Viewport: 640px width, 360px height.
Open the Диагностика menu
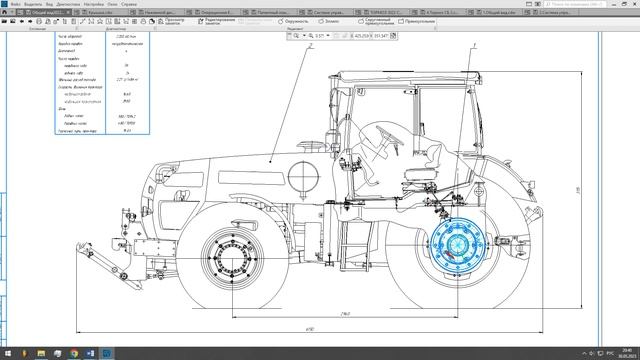click(x=68, y=4)
